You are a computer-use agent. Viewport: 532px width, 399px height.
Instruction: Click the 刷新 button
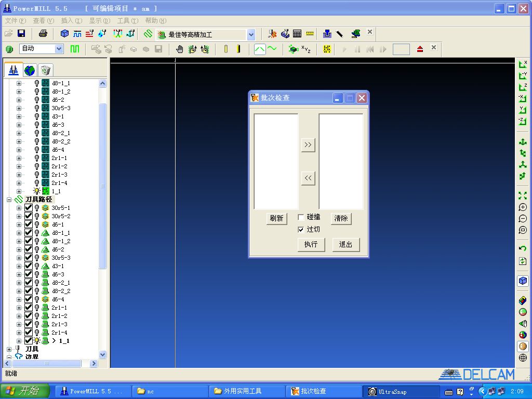(276, 218)
